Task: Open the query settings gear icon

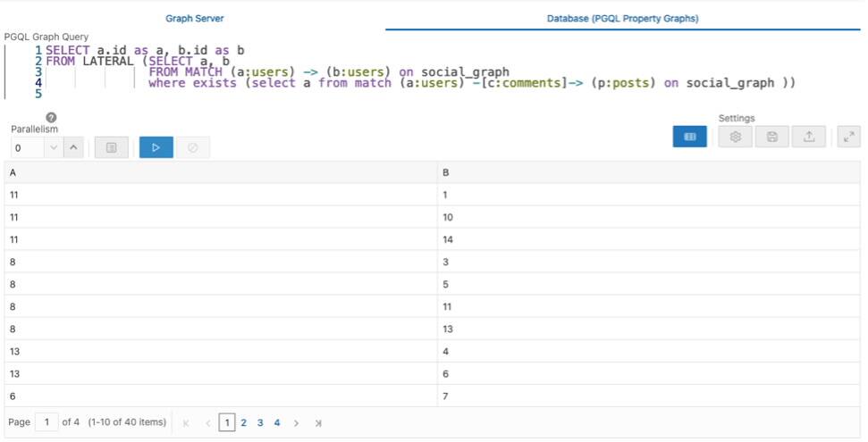Action: [736, 137]
